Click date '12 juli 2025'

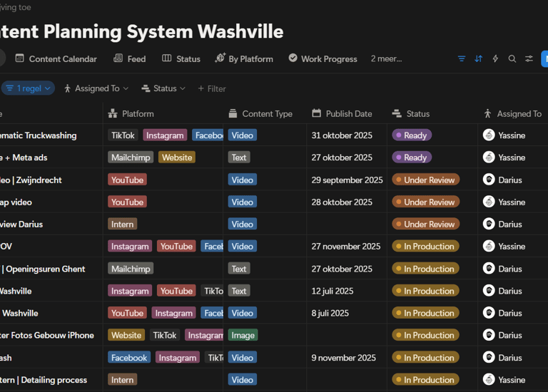[333, 291]
